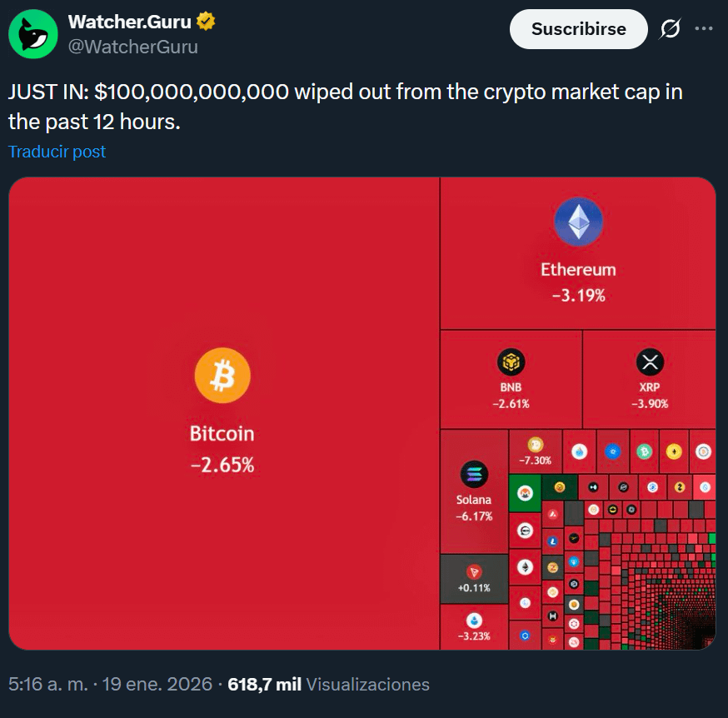The height and width of the screenshot is (718, 728).
Task: Click the Dogecoin icon above −7.30%
Action: click(535, 445)
